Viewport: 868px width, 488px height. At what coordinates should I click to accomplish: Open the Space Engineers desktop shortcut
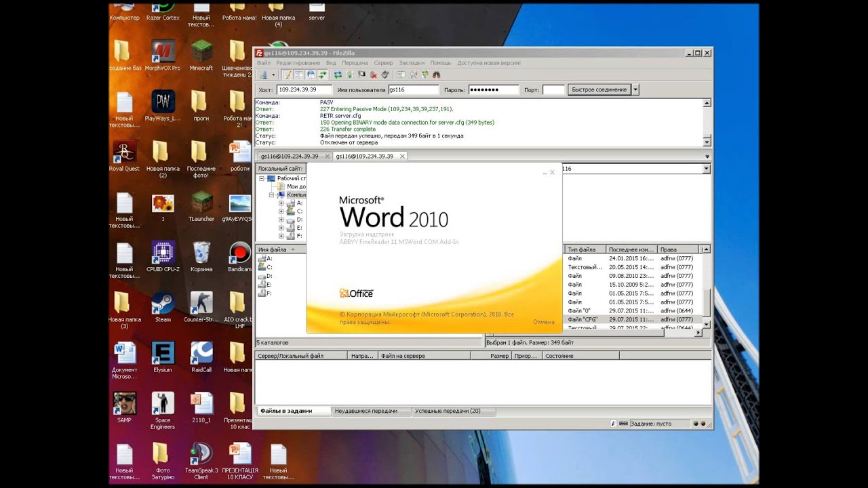(163, 411)
